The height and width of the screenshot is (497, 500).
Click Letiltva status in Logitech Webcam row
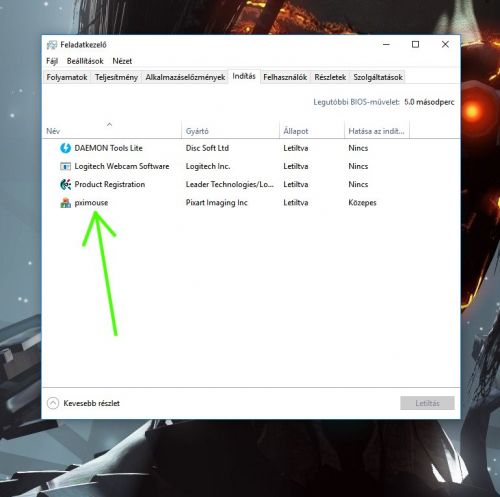click(x=296, y=166)
